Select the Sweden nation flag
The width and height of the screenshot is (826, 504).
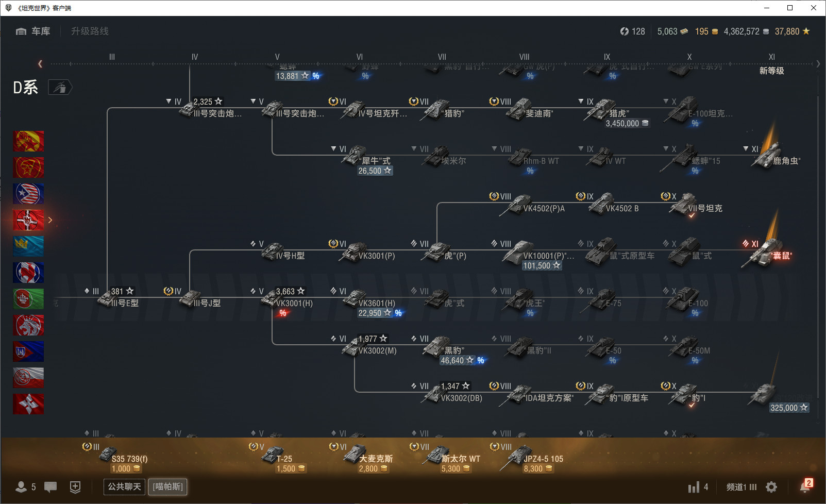click(28, 246)
